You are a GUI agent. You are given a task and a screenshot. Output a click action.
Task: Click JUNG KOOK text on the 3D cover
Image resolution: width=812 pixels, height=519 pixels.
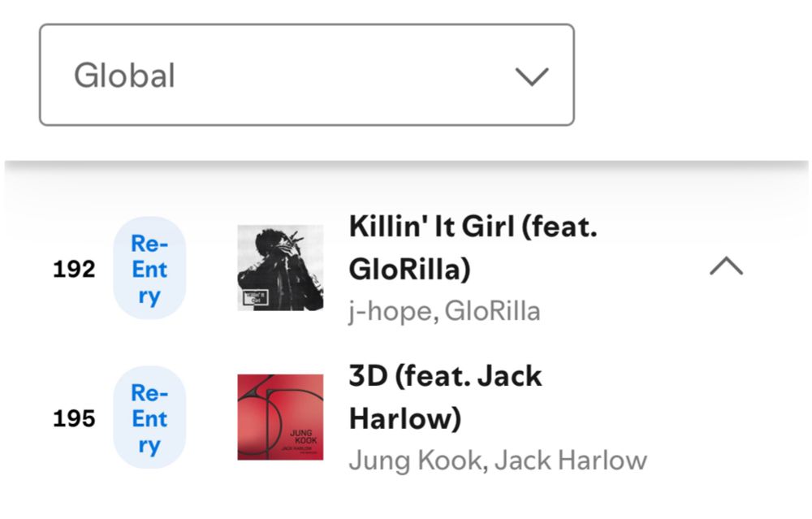[304, 436]
